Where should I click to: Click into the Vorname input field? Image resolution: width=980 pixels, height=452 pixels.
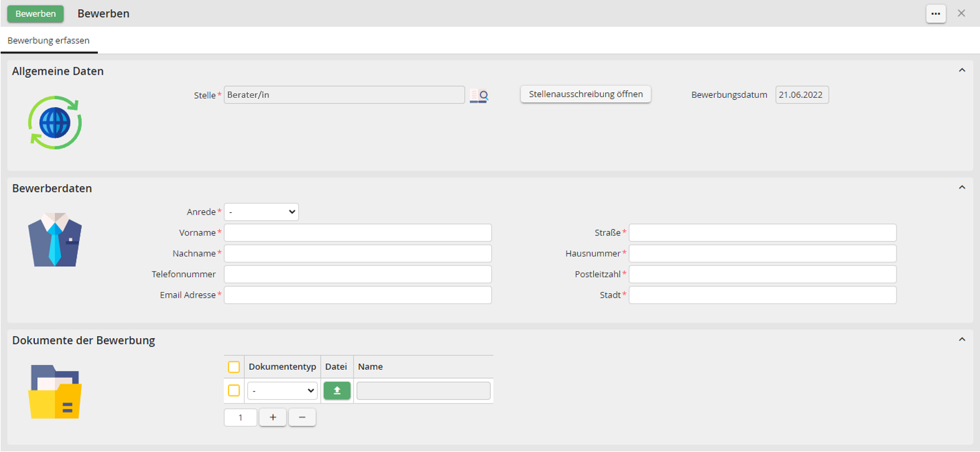click(357, 233)
